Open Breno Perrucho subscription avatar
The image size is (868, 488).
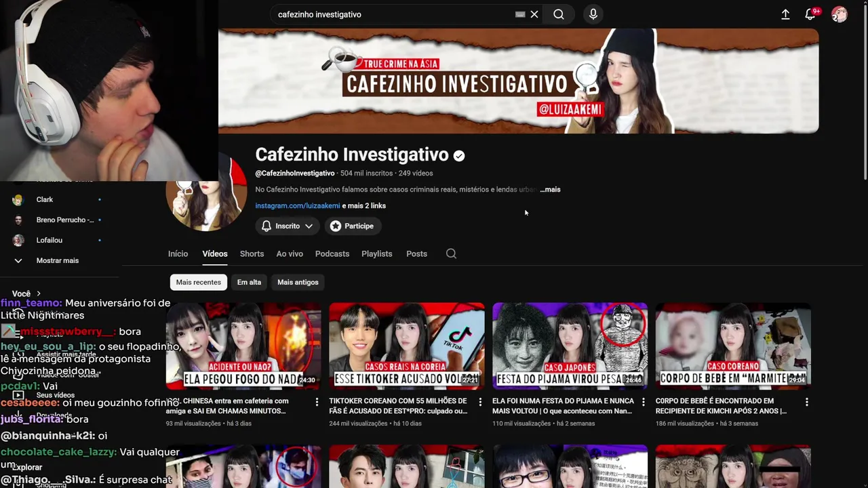18,220
